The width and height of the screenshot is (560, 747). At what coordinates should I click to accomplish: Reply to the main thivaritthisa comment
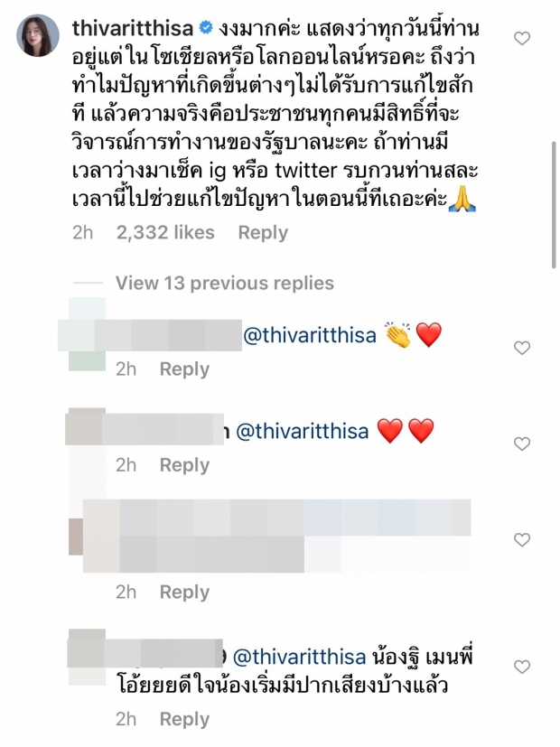click(263, 232)
